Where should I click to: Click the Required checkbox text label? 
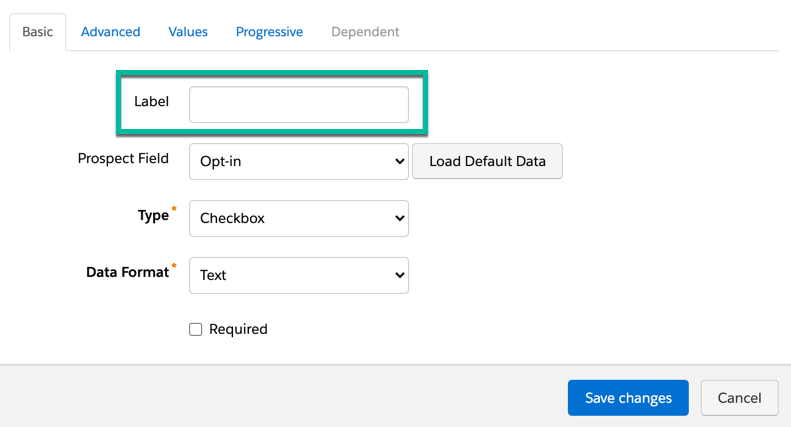coord(238,329)
